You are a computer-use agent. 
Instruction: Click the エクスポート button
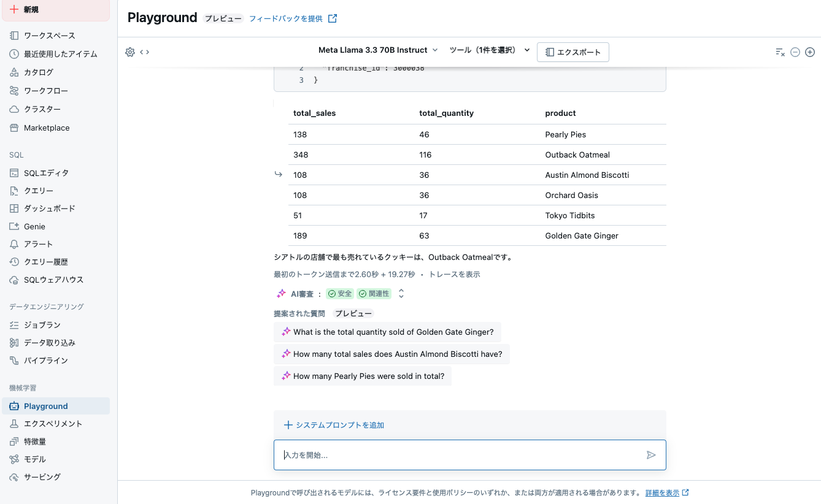tap(572, 52)
